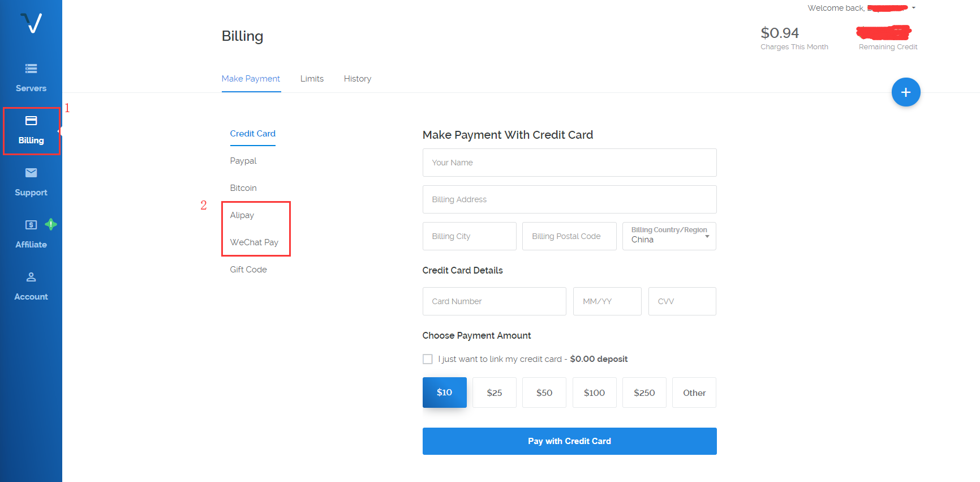
Task: Open the Servers section icon
Action: (x=31, y=69)
